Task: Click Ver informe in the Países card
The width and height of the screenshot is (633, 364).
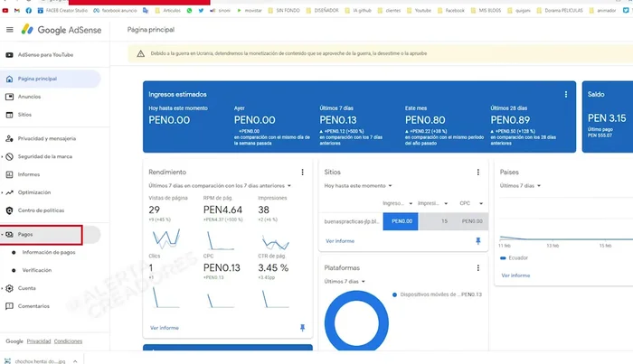Action: (515, 275)
